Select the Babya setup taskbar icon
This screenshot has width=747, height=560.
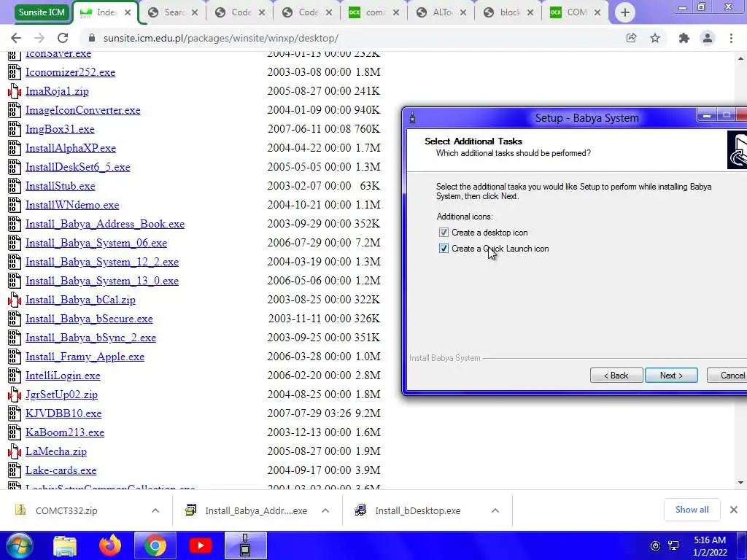[x=245, y=545]
